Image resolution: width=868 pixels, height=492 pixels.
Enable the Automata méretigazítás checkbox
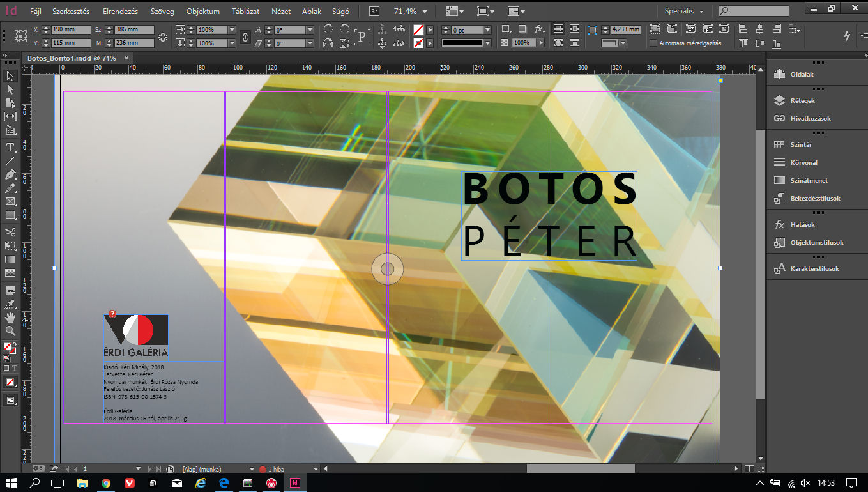tap(653, 43)
